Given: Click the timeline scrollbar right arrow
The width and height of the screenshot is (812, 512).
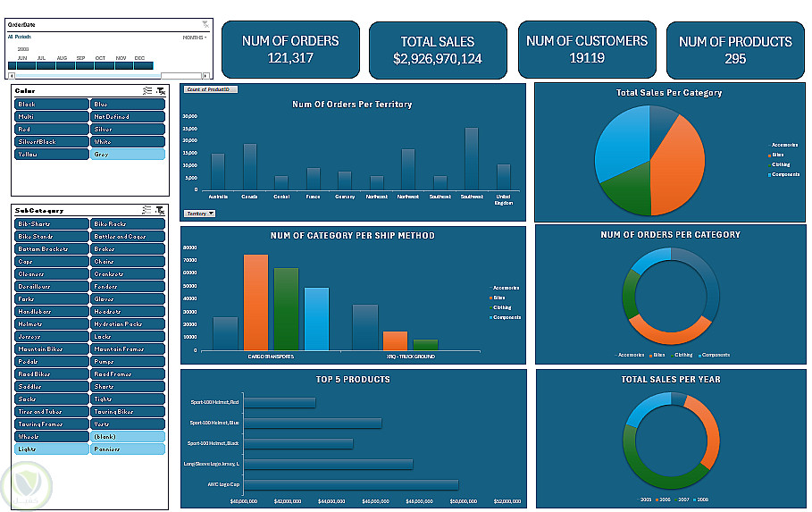Looking at the screenshot, I should tap(205, 76).
